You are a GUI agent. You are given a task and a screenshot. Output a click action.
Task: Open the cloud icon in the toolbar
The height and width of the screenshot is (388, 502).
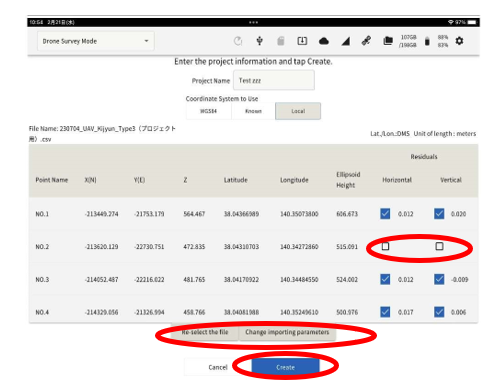[324, 41]
